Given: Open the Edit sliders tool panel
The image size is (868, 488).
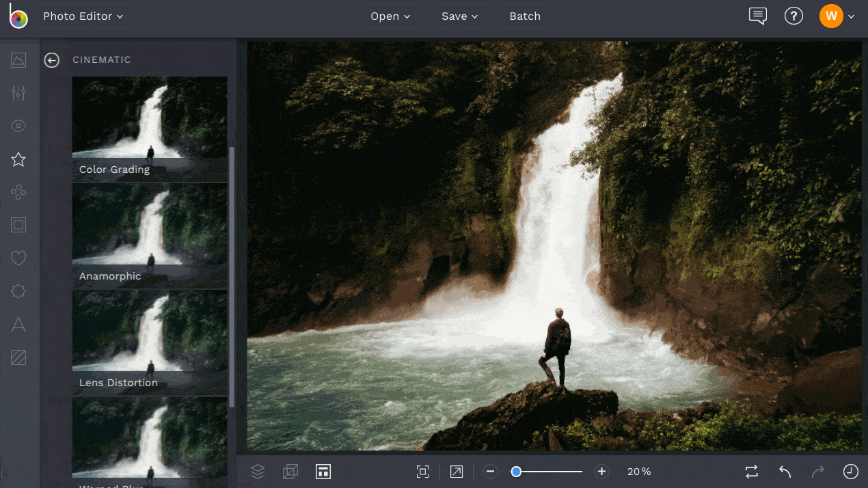Looking at the screenshot, I should (18, 93).
